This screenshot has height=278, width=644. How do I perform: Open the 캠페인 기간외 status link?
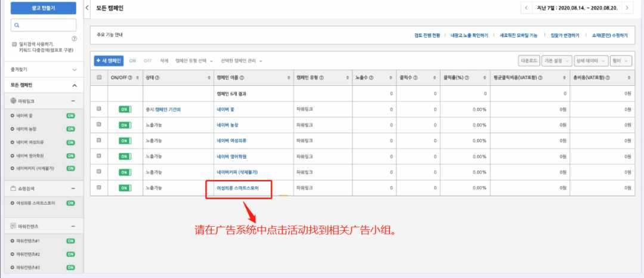click(168, 109)
